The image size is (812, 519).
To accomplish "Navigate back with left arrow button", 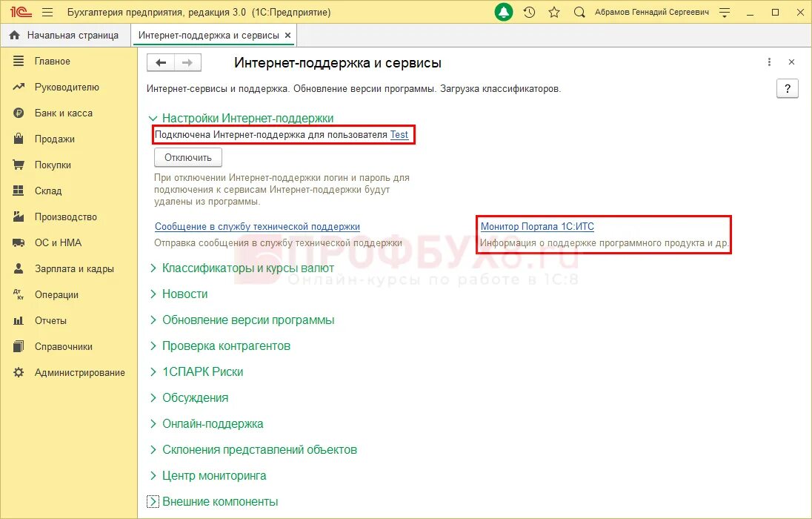I will tap(161, 63).
